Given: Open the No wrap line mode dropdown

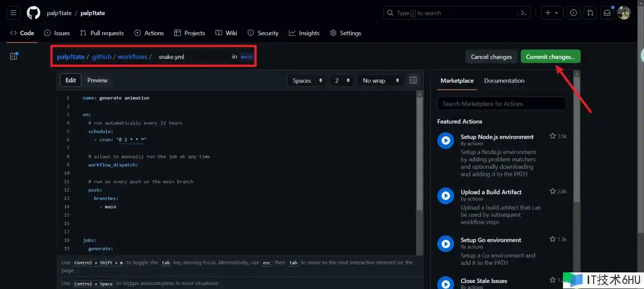Looking at the screenshot, I should (380, 80).
